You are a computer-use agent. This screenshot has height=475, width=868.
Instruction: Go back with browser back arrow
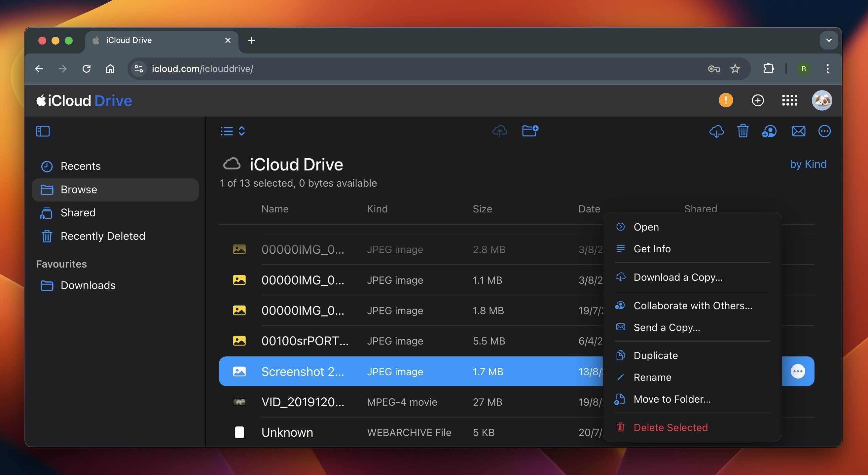pos(39,69)
